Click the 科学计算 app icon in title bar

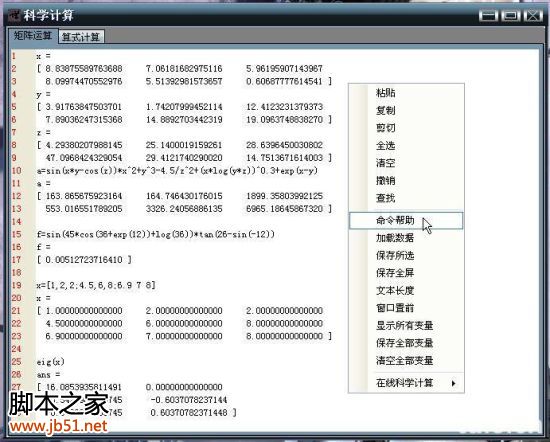[x=15, y=15]
